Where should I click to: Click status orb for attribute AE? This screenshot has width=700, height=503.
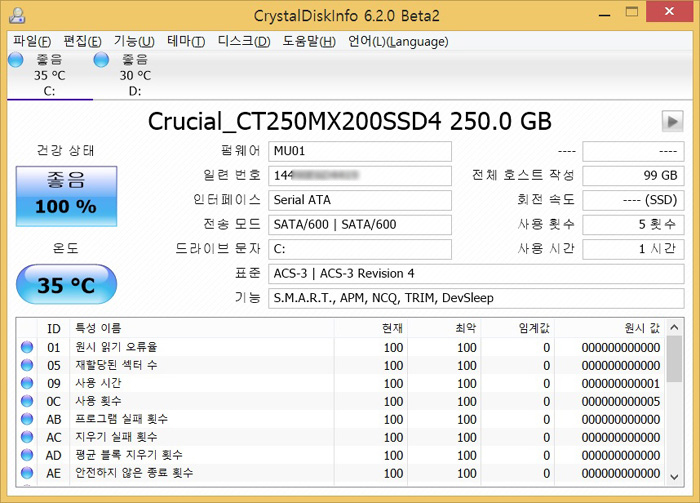[x=27, y=473]
